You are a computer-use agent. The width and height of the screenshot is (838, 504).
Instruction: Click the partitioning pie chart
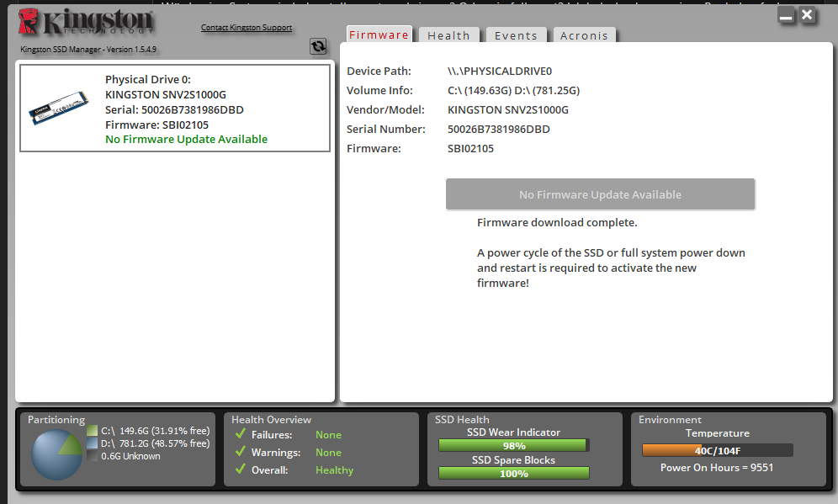pos(56,455)
